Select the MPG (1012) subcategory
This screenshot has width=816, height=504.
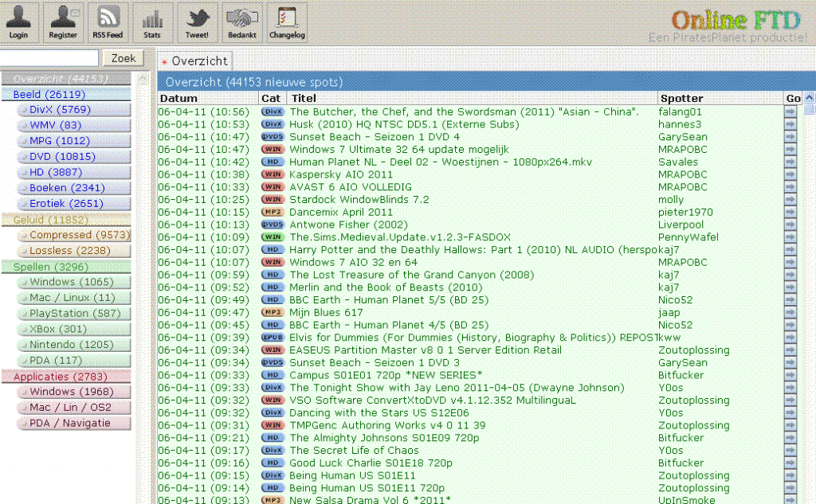(x=73, y=141)
